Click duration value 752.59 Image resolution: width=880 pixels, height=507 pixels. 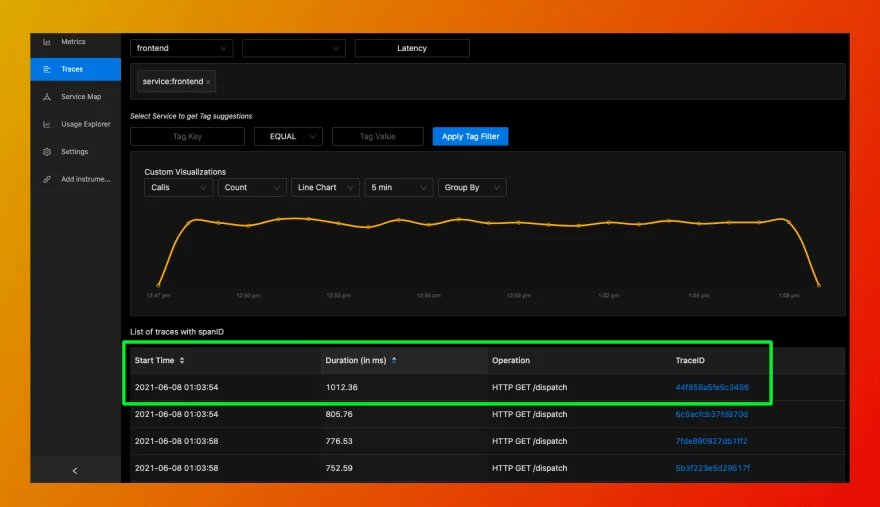point(339,468)
